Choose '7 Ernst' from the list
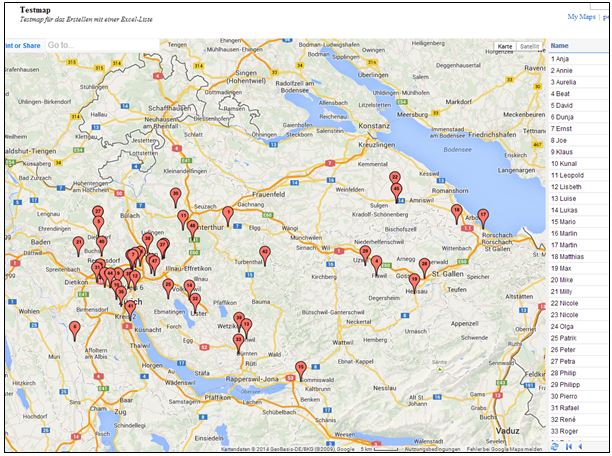The image size is (612, 456). pos(579,129)
